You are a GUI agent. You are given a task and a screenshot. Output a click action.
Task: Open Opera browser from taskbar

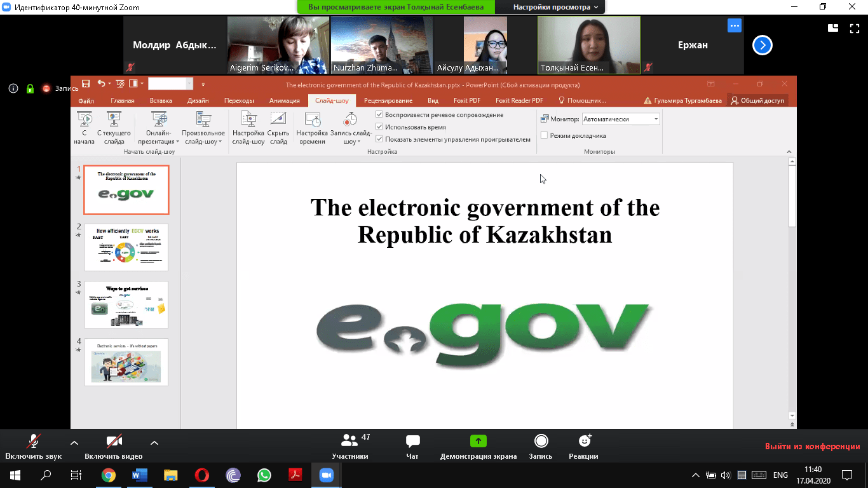point(202,475)
